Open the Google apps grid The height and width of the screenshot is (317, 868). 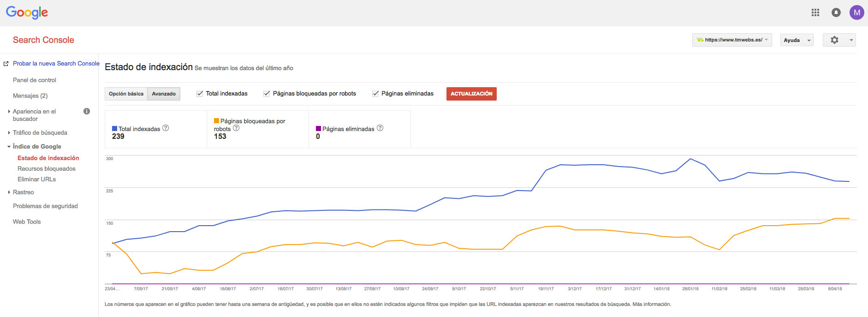click(x=815, y=12)
